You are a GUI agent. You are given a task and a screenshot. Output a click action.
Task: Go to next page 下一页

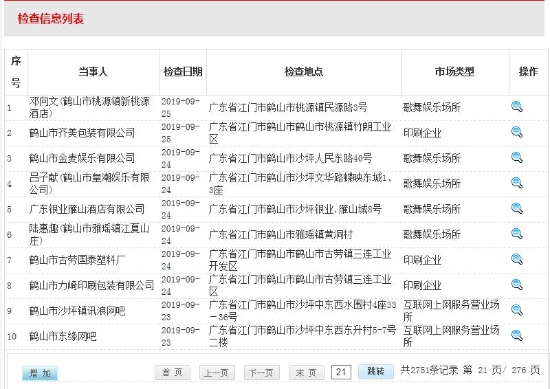tap(262, 372)
